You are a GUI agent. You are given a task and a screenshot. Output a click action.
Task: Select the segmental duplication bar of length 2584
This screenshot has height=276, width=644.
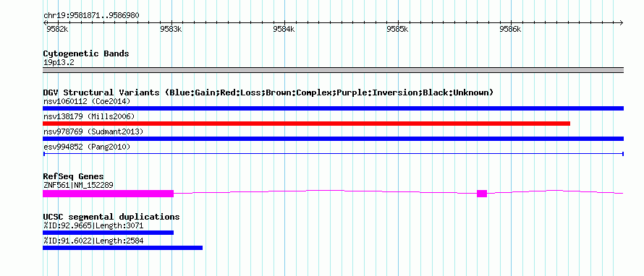pos(122,248)
